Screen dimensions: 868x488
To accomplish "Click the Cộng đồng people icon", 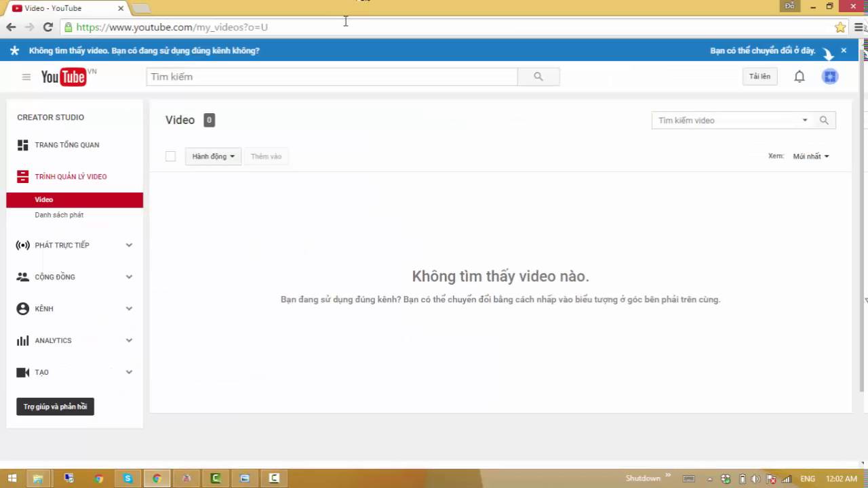I will coord(22,277).
